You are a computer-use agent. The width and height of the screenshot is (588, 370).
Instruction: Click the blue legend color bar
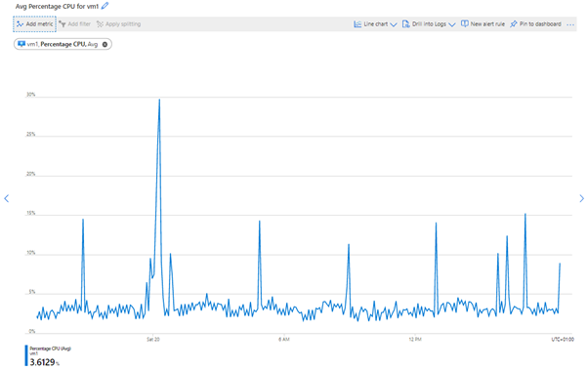point(26,355)
